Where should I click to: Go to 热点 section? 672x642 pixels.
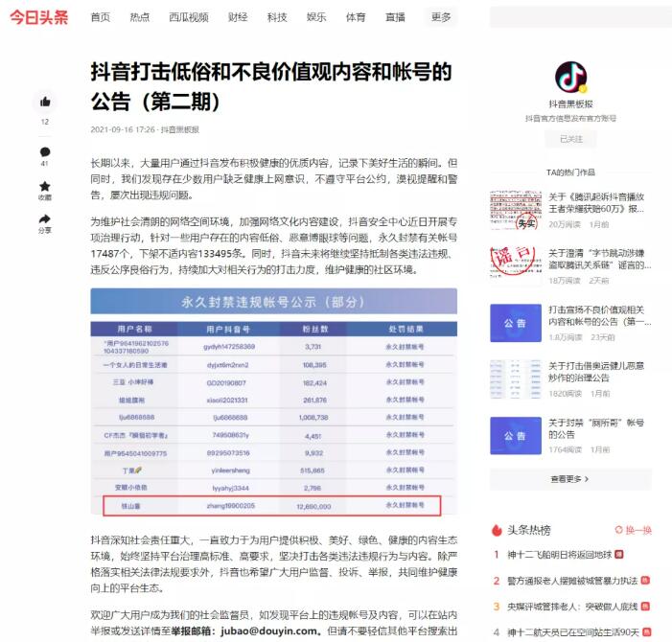click(x=140, y=17)
